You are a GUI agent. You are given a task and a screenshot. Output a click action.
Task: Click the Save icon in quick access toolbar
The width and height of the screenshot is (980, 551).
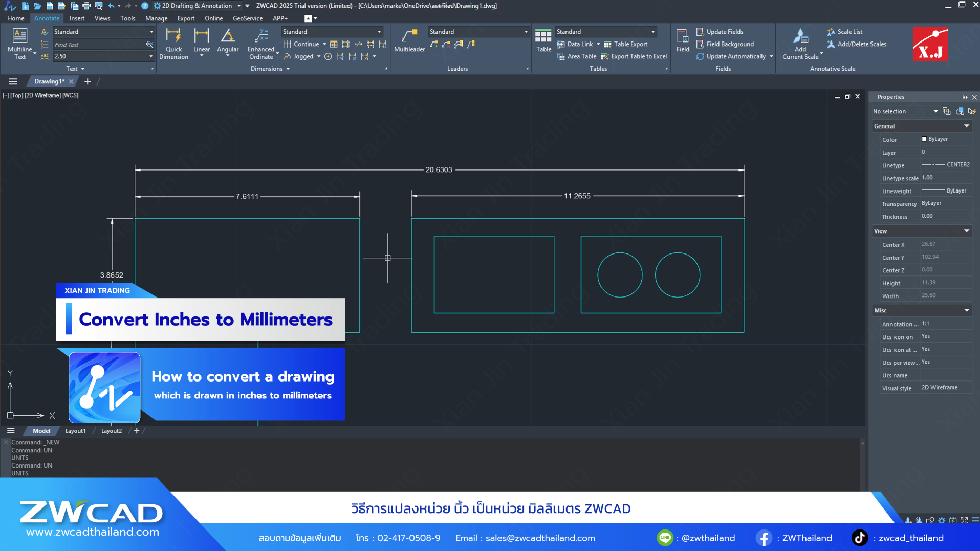tap(50, 6)
